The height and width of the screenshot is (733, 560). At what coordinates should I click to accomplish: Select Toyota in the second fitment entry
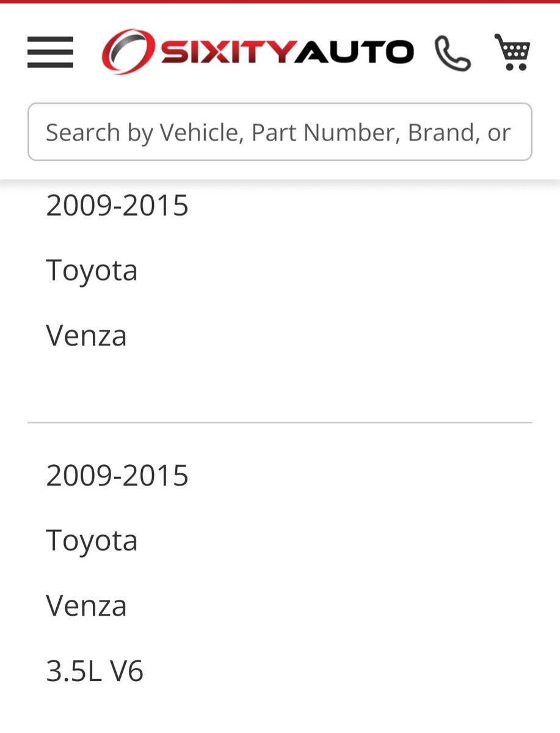pos(92,541)
